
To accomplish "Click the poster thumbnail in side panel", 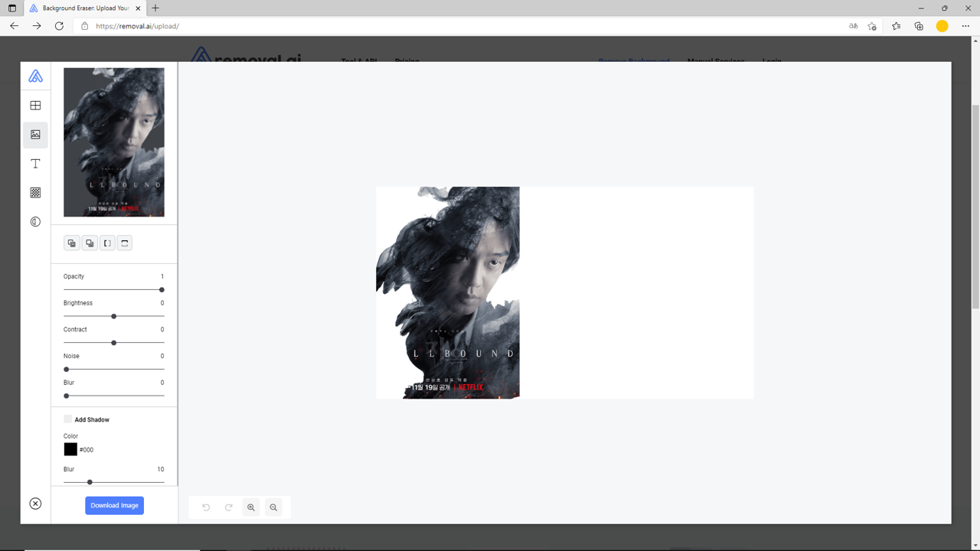I will tap(114, 142).
